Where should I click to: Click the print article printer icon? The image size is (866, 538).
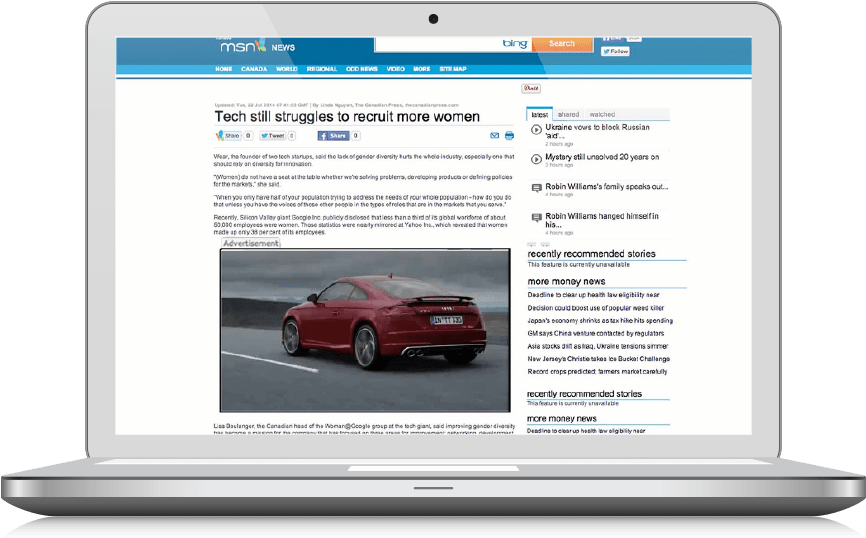coord(509,135)
